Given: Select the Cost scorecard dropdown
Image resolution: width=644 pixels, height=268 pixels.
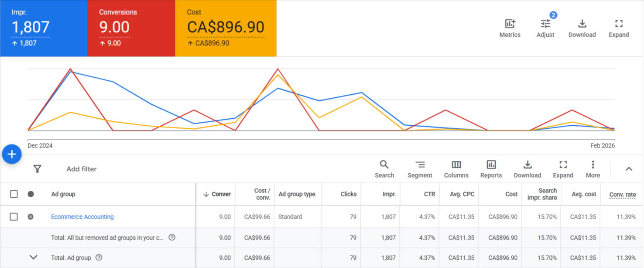Looking at the screenshot, I should pyautogui.click(x=226, y=28).
